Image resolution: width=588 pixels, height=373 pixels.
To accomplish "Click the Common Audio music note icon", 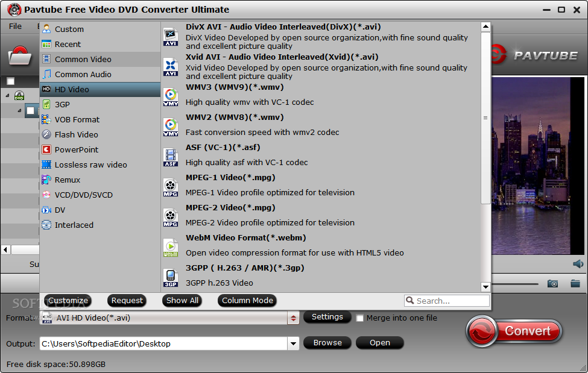I will coord(46,74).
